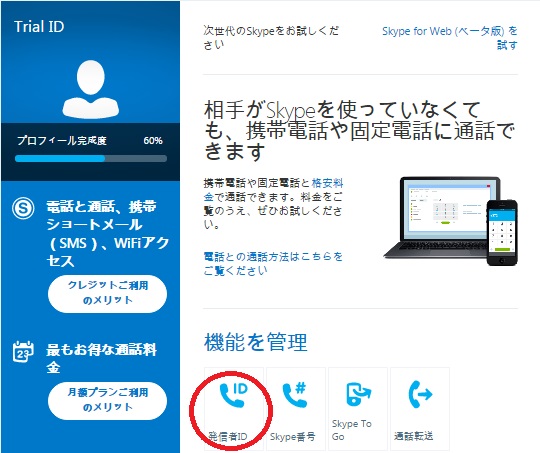Open the 通話転送 call forwarding icon
Viewport: 540px width, 453px height.
click(x=420, y=394)
